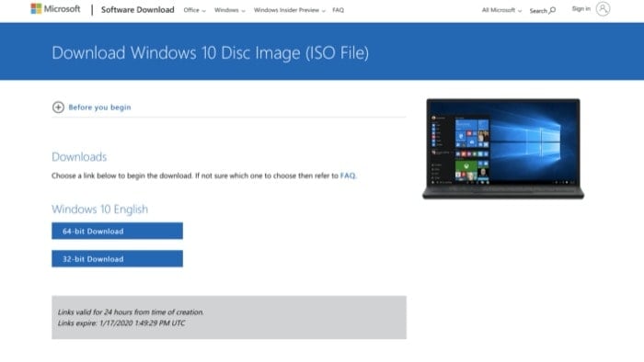This screenshot has width=644, height=362.
Task: Expand the Windows menu
Action: tap(230, 10)
